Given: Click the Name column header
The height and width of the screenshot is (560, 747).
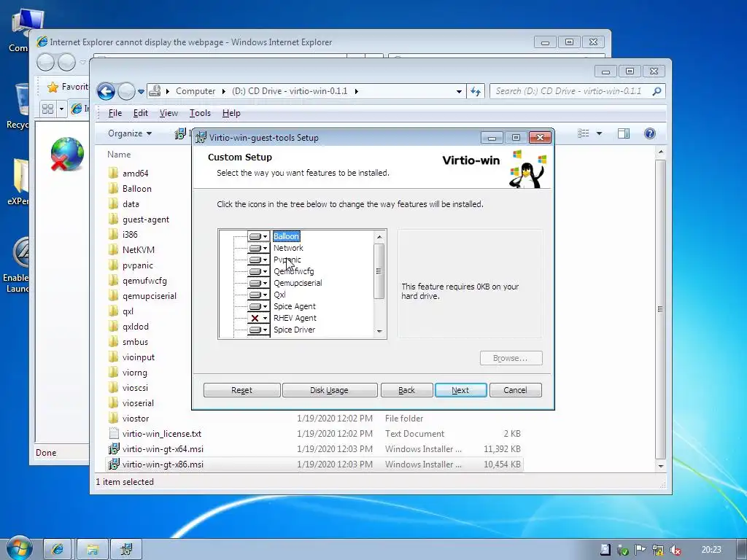Looking at the screenshot, I should (119, 155).
